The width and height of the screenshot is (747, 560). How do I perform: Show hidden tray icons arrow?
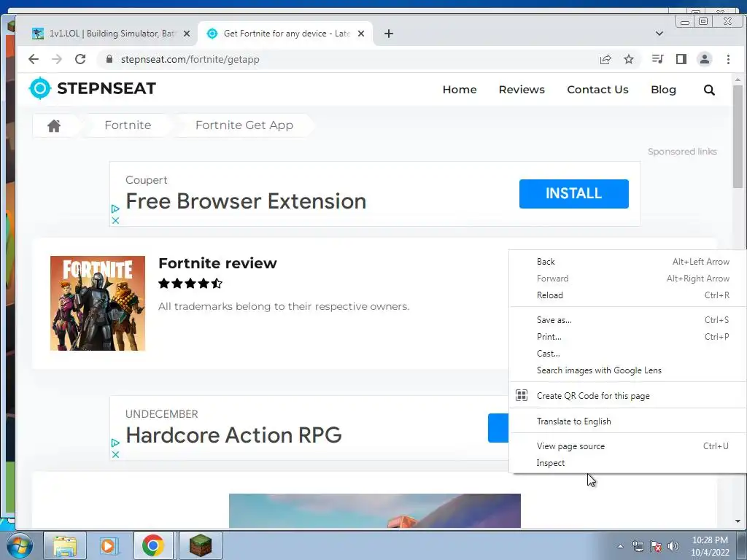tap(620, 546)
